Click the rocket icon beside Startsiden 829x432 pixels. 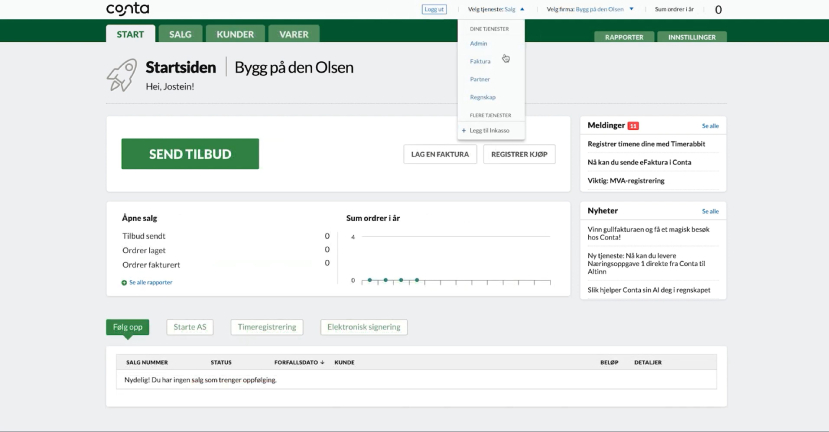tap(122, 75)
